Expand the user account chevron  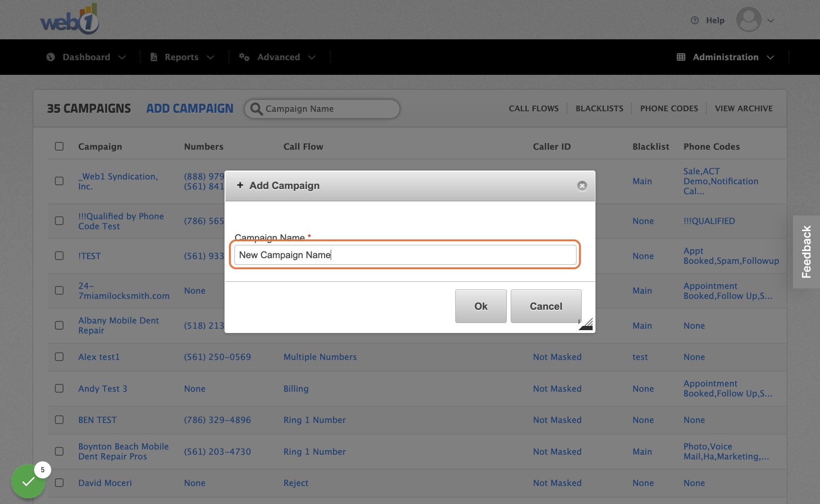coord(771,20)
